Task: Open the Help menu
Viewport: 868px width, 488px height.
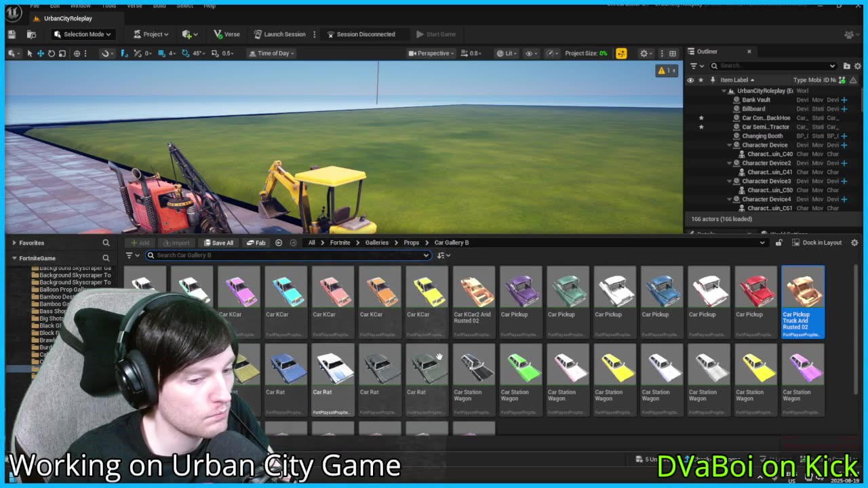Action: click(210, 5)
